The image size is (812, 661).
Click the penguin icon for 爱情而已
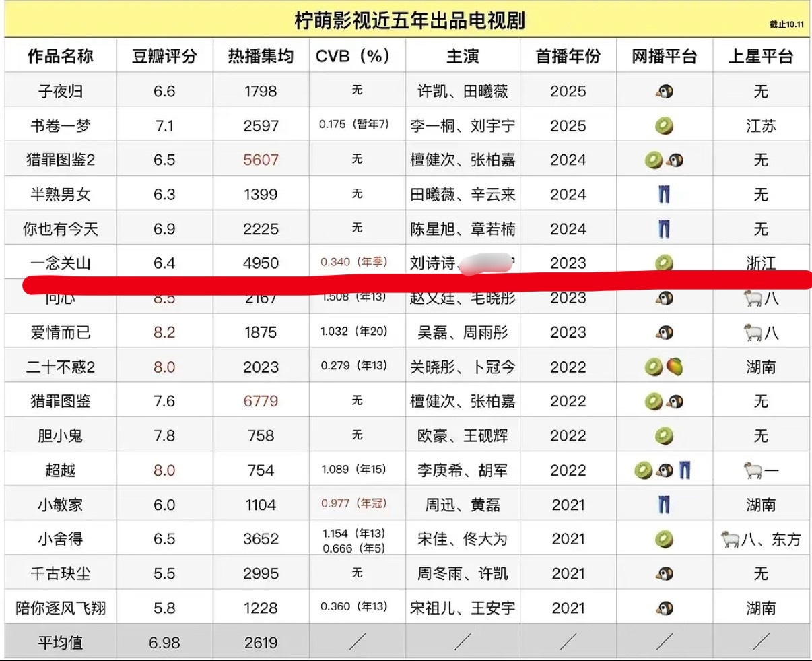pos(664,332)
